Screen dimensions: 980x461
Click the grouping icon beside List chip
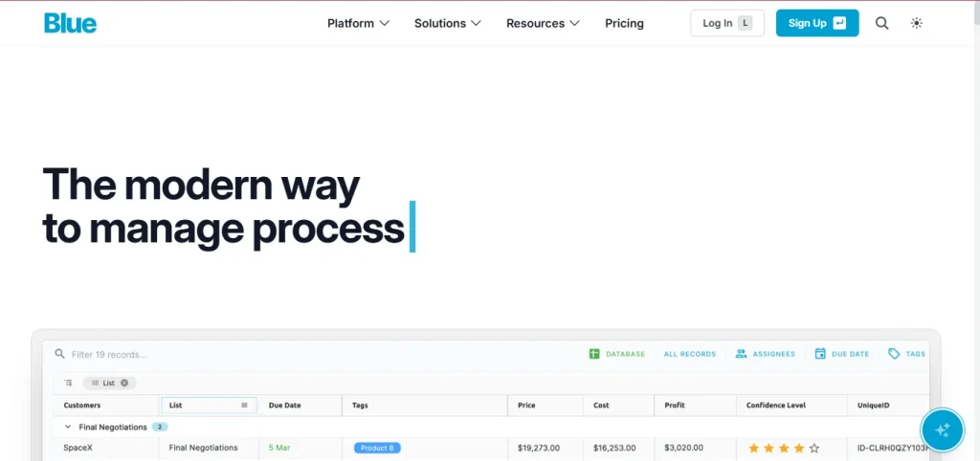tap(68, 383)
